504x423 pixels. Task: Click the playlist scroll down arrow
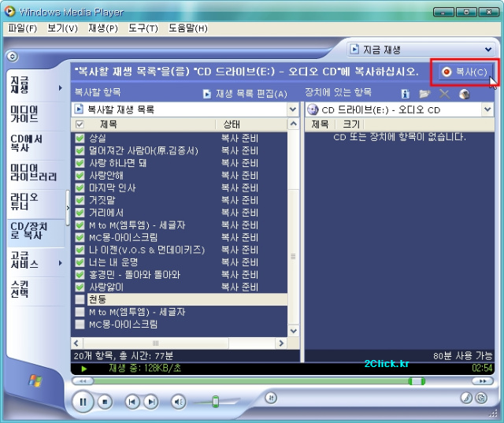(293, 331)
